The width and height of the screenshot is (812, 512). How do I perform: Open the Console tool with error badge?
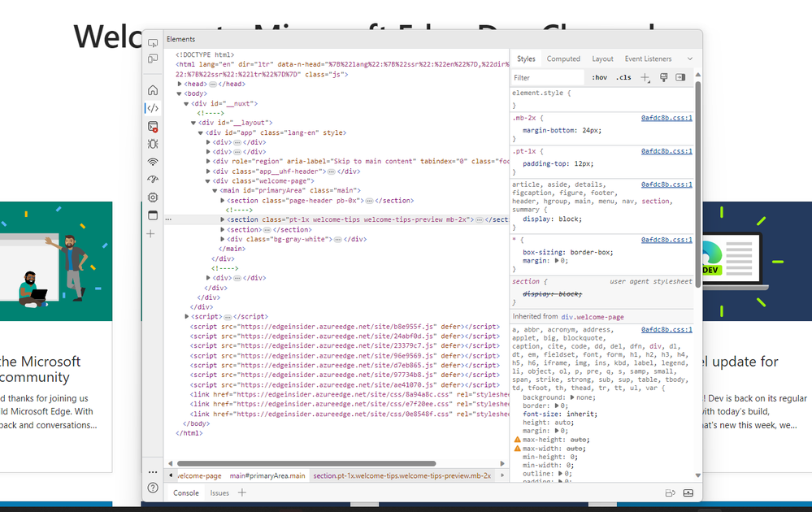pos(153,126)
